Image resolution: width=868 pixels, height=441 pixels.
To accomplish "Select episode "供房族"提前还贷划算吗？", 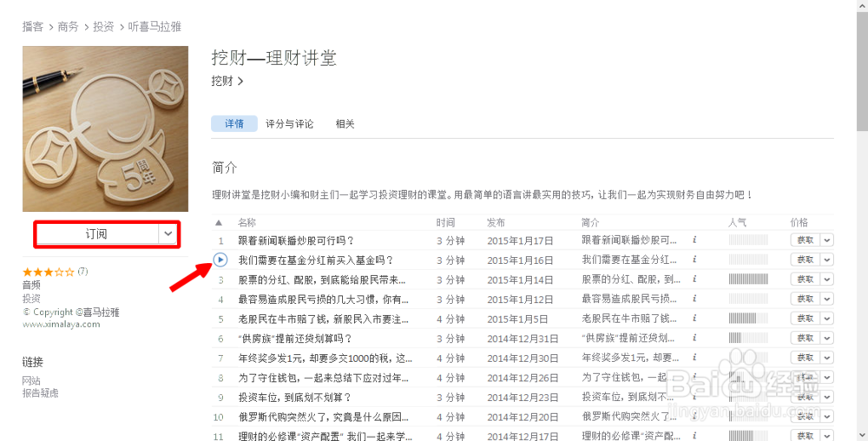I will tap(295, 339).
